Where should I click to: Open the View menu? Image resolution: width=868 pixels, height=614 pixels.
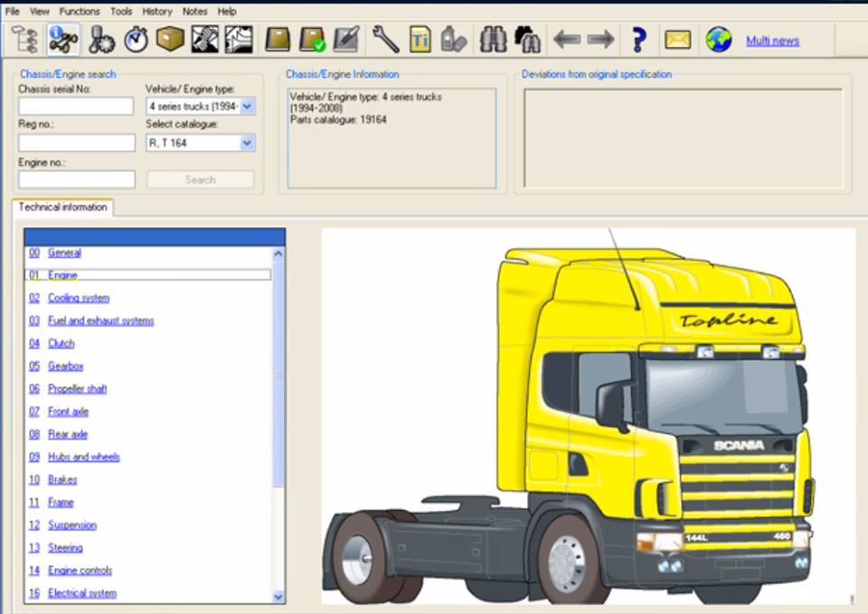[39, 11]
